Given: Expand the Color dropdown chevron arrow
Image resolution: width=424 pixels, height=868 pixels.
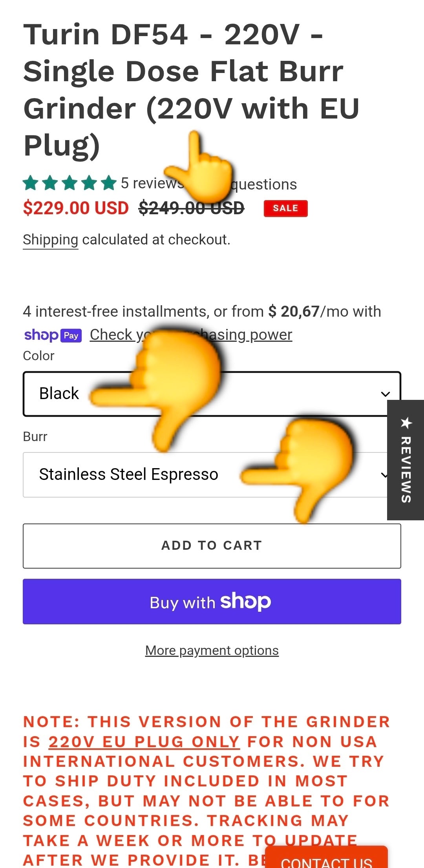Looking at the screenshot, I should [x=385, y=394].
